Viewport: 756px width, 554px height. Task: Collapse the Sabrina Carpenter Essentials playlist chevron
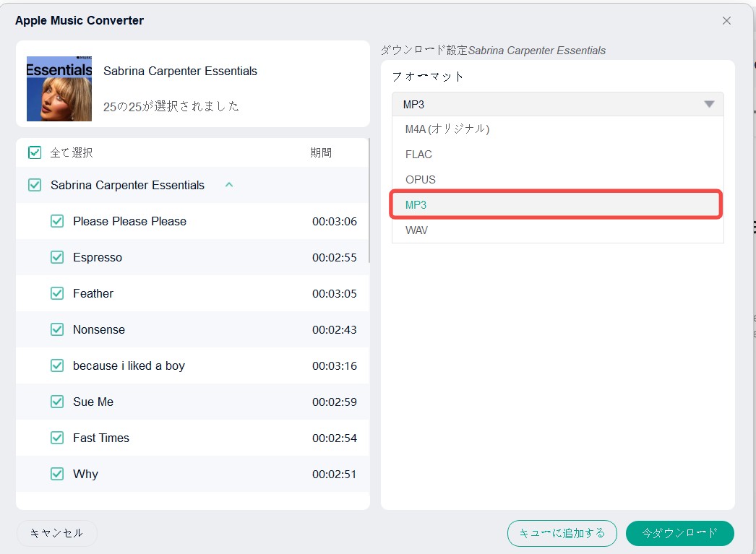click(x=229, y=185)
